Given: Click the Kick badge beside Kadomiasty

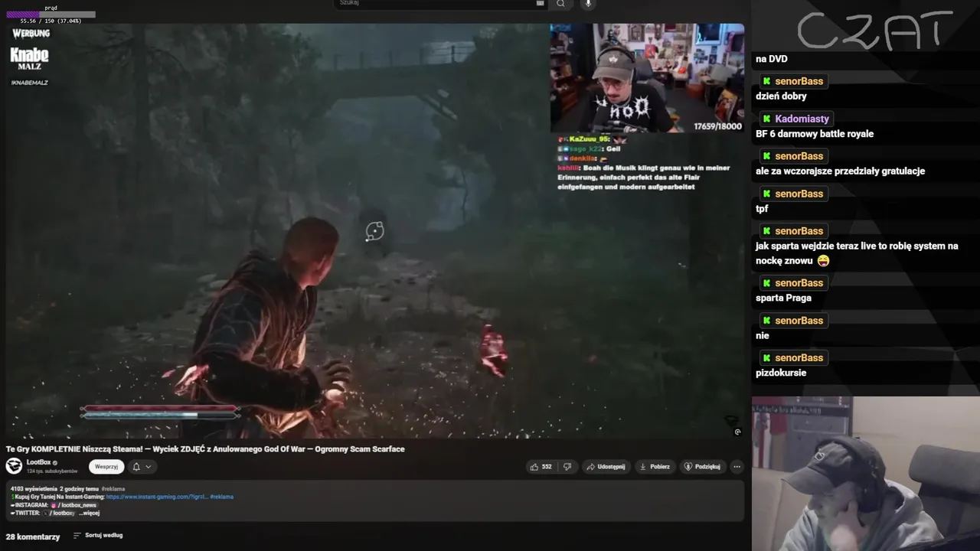Looking at the screenshot, I should (x=766, y=119).
